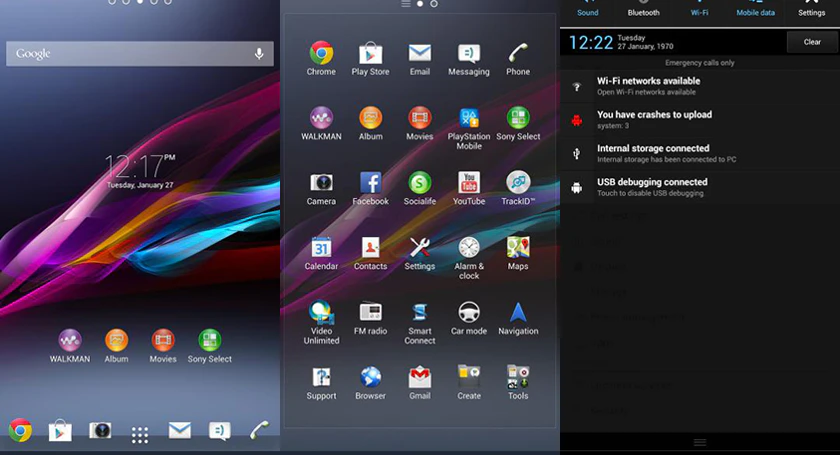840x455 pixels.
Task: Open Email in the app drawer
Action: click(419, 58)
